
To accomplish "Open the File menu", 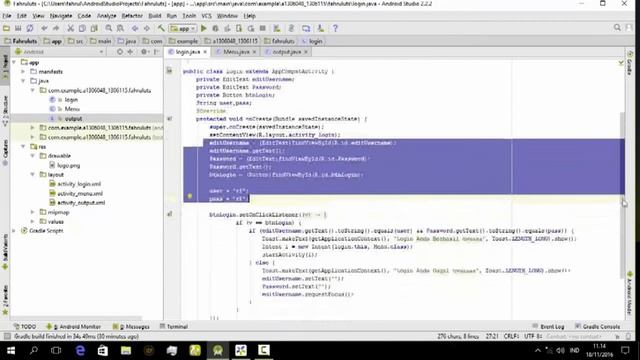I will tap(7, 16).
